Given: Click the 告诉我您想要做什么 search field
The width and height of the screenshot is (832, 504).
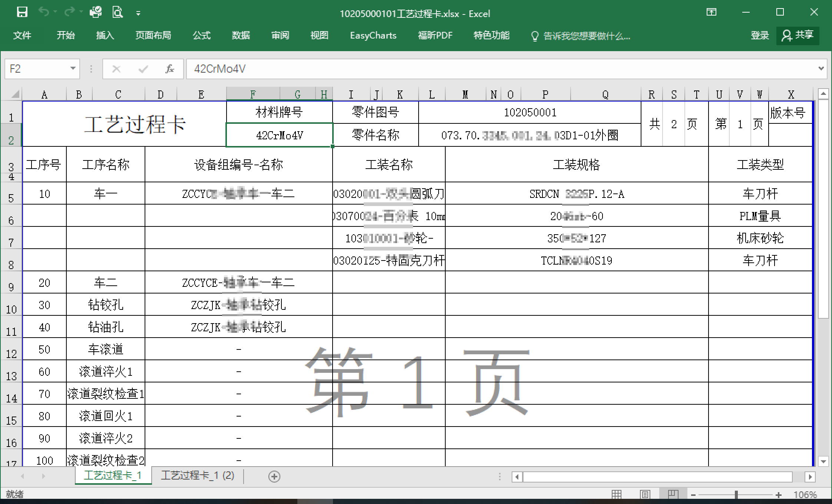Looking at the screenshot, I should [x=586, y=36].
